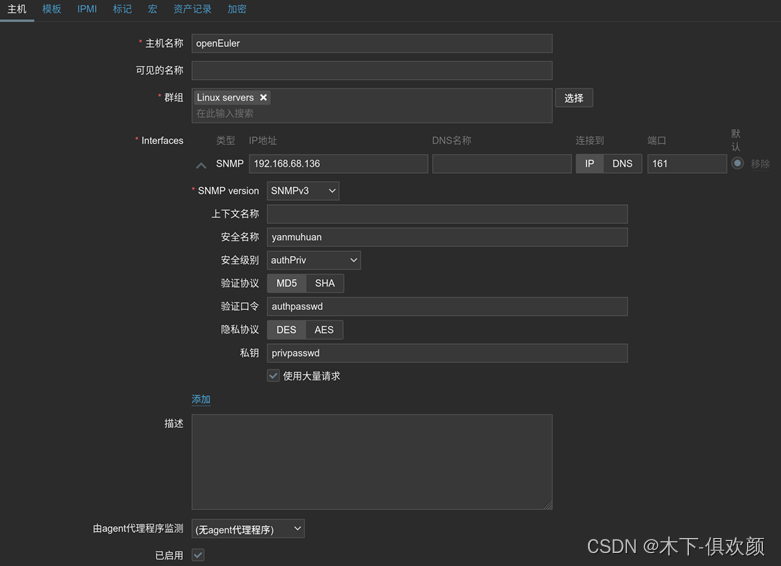Choose DES as the privacy protocol
Screen dimensions: 781x566
click(286, 330)
